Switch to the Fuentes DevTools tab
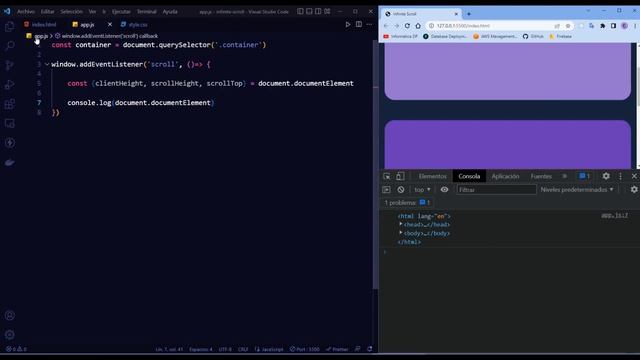 click(541, 176)
